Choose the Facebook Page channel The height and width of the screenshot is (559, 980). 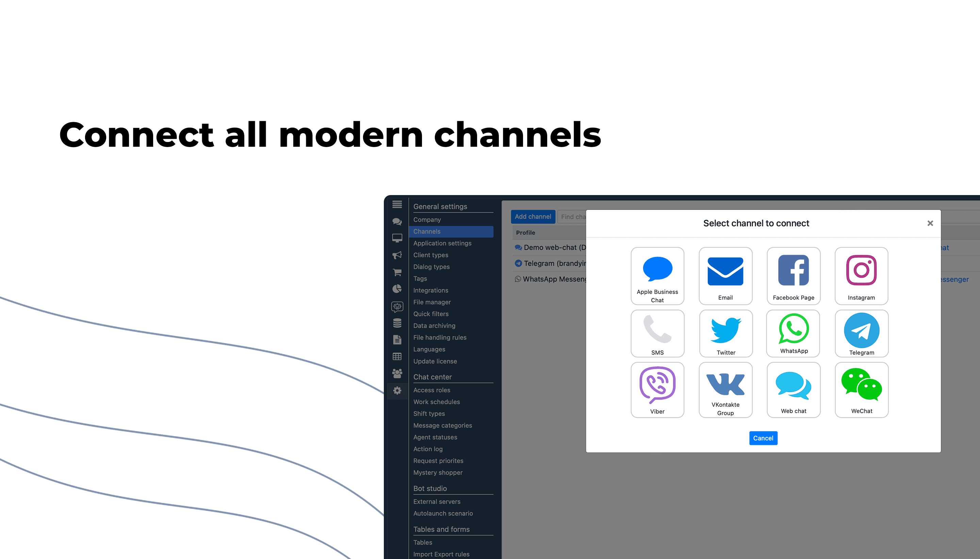[x=794, y=276]
